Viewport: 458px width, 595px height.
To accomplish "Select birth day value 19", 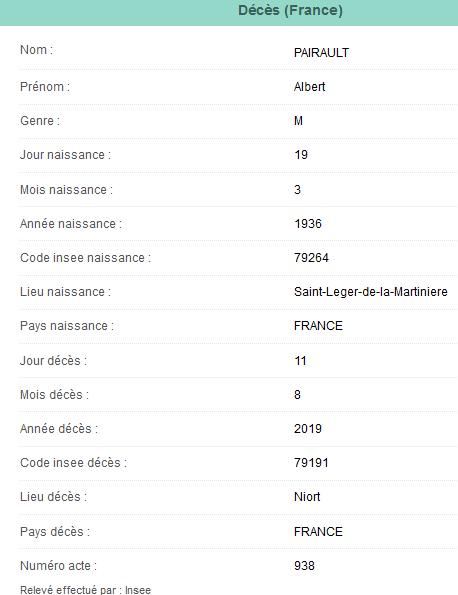I will coord(301,155).
